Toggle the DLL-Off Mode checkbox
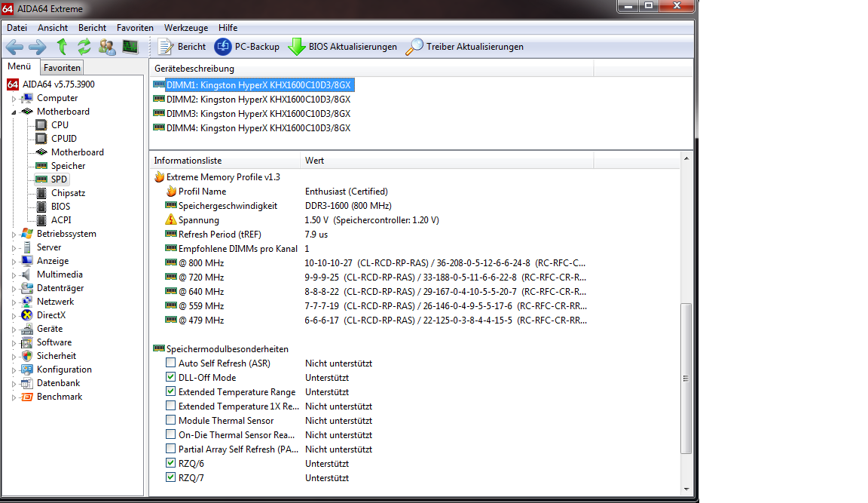Viewport: 868px width, 503px height. [x=170, y=377]
